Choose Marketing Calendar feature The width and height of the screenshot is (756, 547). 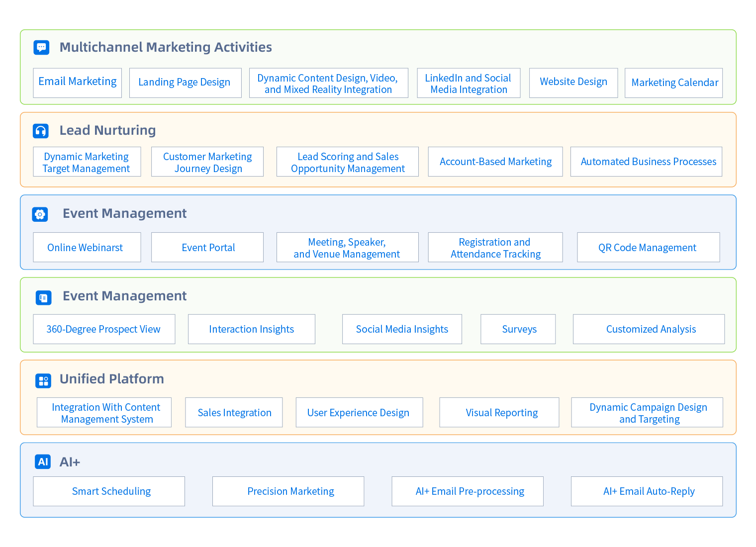674,83
